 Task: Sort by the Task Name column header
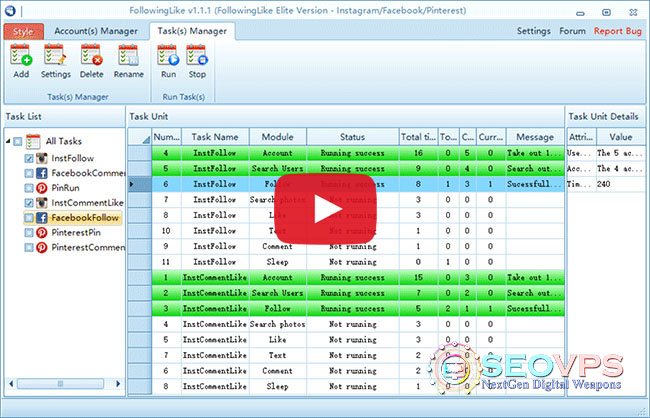click(x=215, y=137)
